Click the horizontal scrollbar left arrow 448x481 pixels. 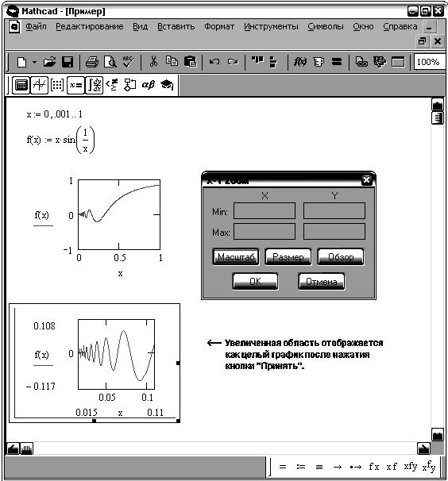(x=13, y=448)
